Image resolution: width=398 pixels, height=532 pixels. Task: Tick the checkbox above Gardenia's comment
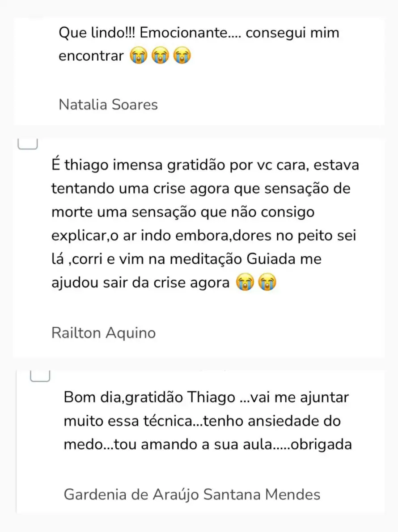pos(39,377)
